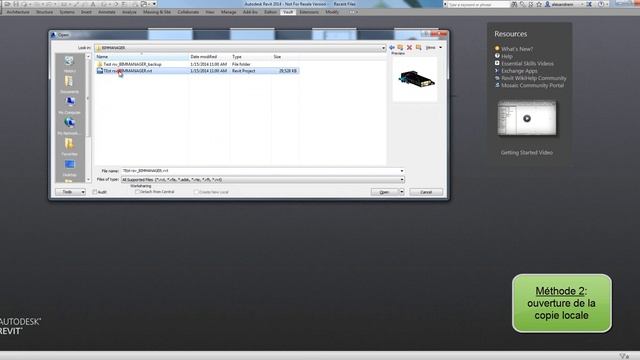Click the Open button in dialog
The width and height of the screenshot is (640, 360).
click(x=384, y=192)
